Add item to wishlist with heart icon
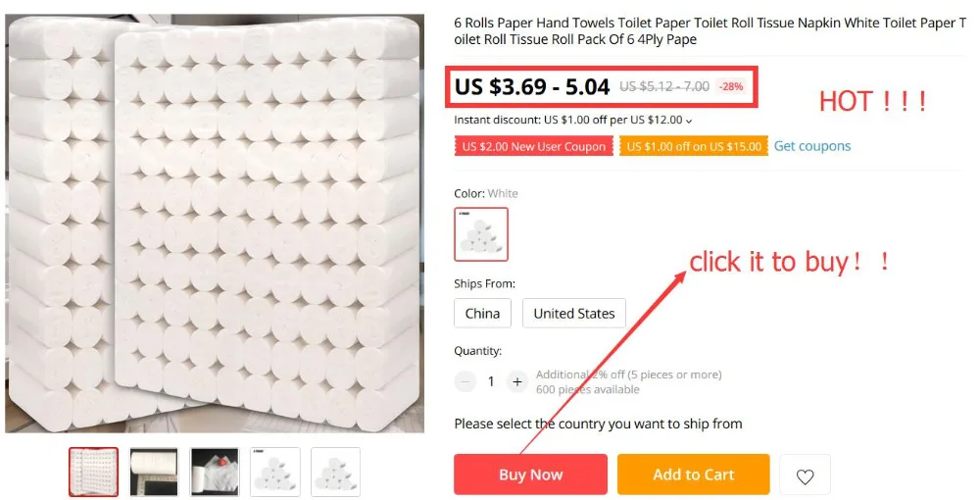Viewport: 980px width, 500px height. tap(805, 475)
